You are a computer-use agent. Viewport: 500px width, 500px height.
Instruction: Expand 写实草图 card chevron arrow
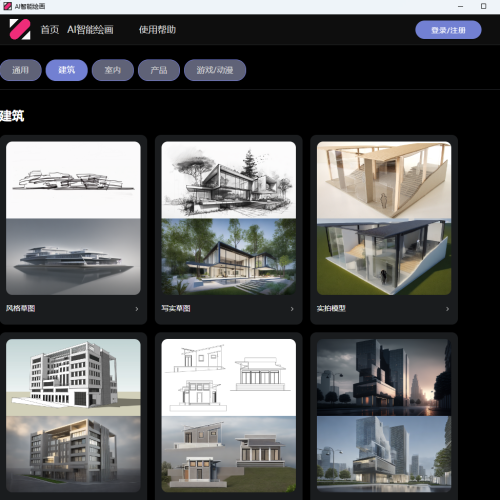pos(292,309)
